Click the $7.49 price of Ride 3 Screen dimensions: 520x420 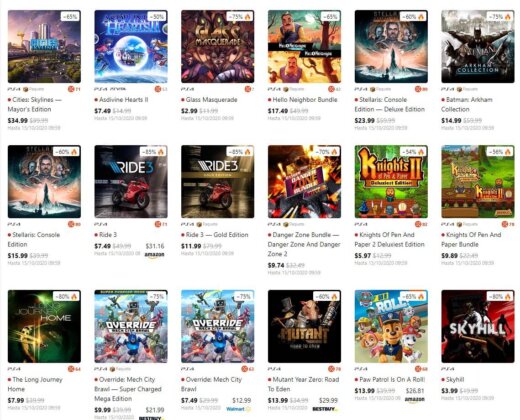(x=102, y=246)
